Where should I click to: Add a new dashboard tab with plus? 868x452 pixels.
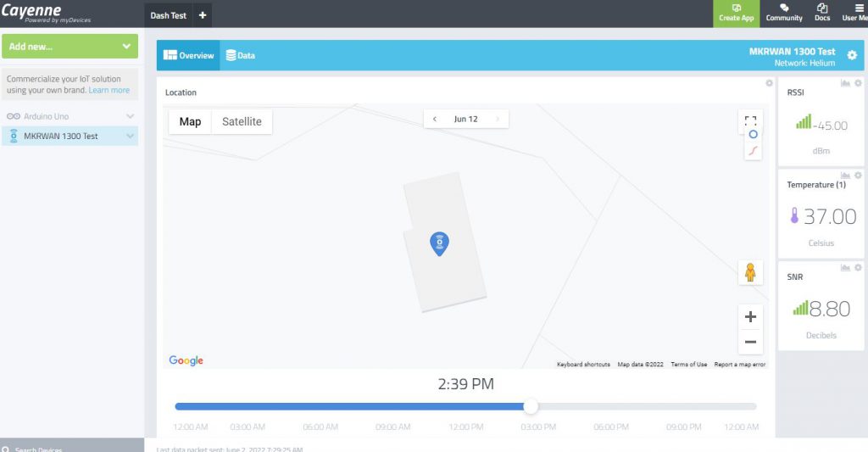point(203,15)
